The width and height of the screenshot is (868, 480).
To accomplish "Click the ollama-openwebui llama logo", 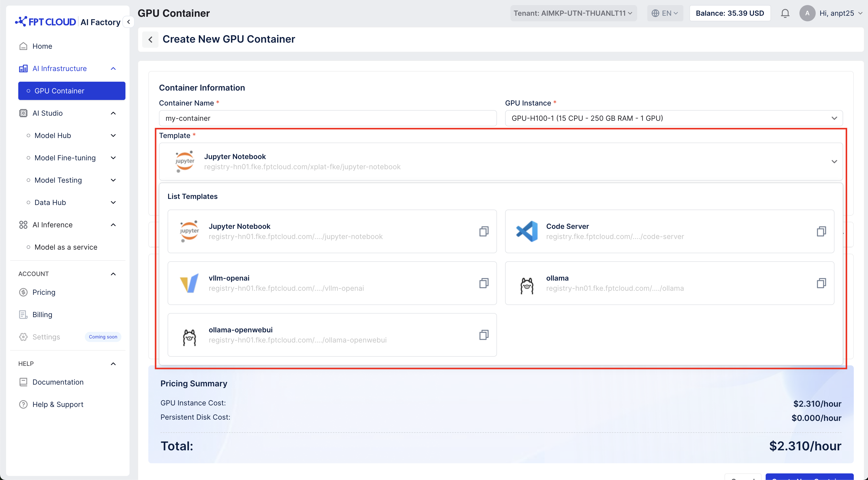I will coord(189,337).
